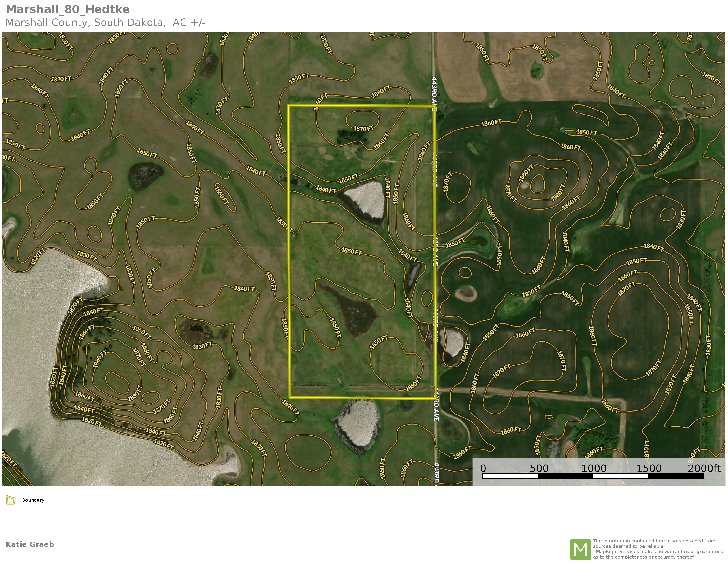Image resolution: width=728 pixels, height=563 pixels.
Task: Click the 2000ft mark on the scale bar
Action: 704,468
